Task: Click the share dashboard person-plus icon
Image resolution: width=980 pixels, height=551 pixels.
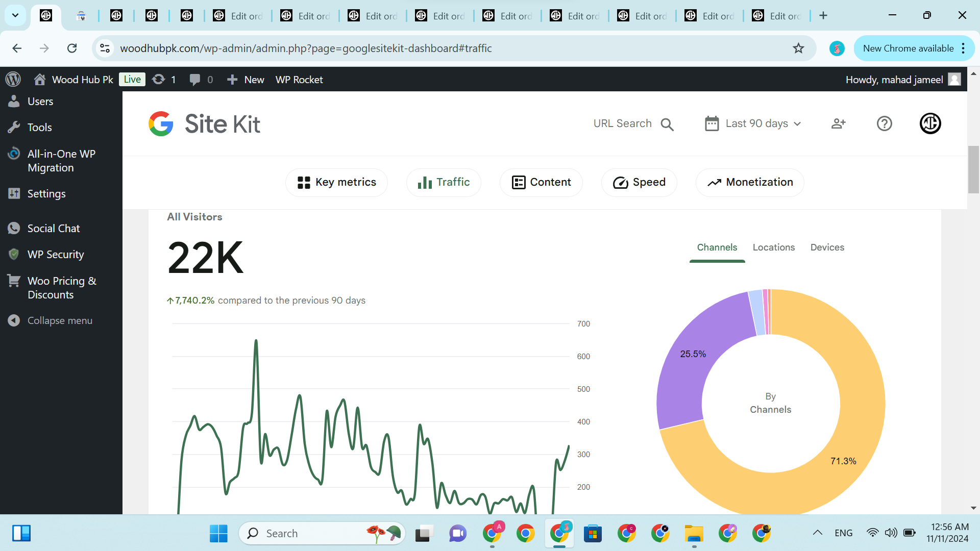Action: tap(838, 123)
